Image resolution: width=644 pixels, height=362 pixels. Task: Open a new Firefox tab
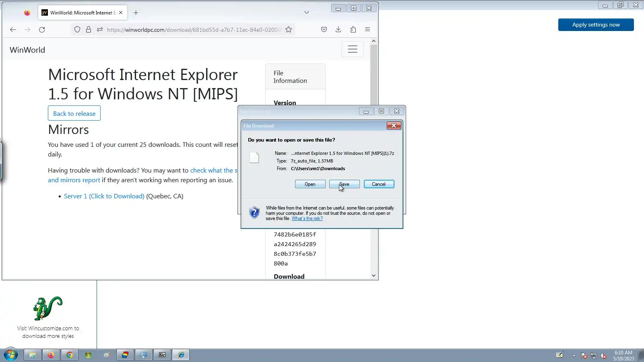136,12
